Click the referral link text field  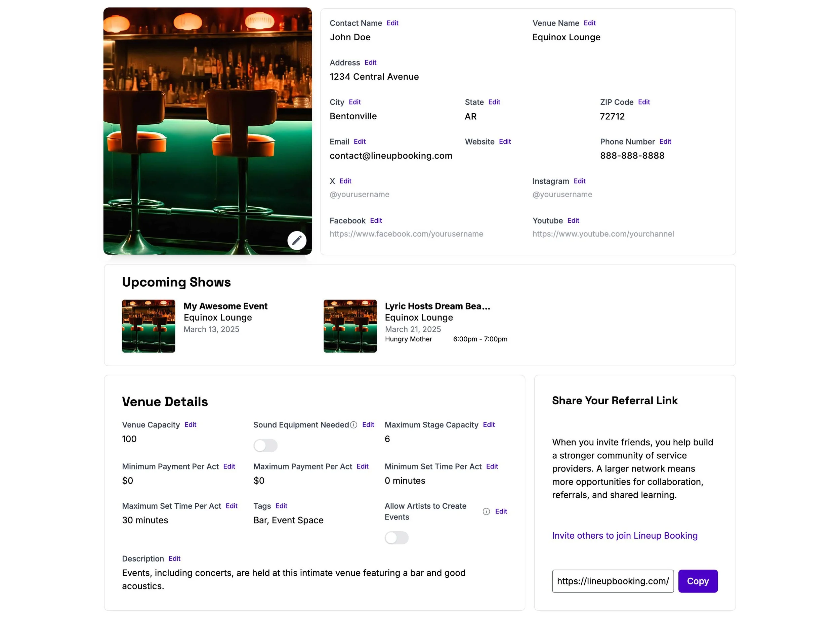[613, 581]
